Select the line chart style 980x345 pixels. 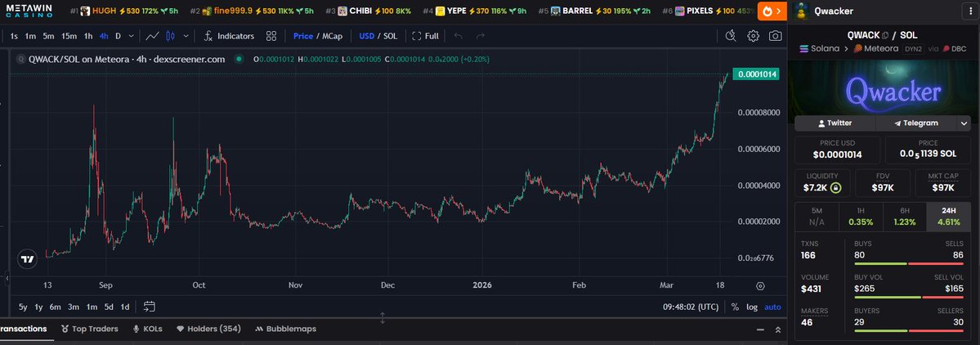pos(152,36)
